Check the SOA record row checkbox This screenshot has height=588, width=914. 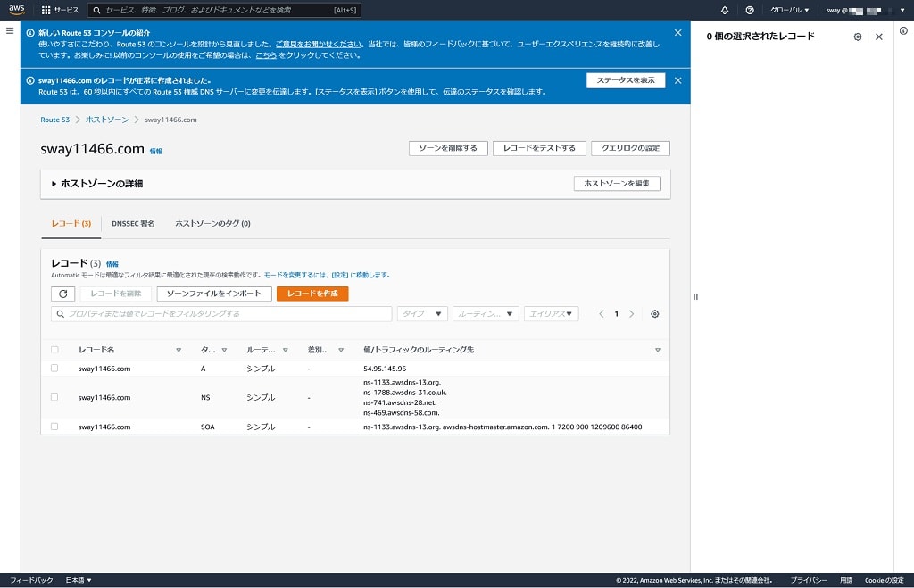click(54, 426)
